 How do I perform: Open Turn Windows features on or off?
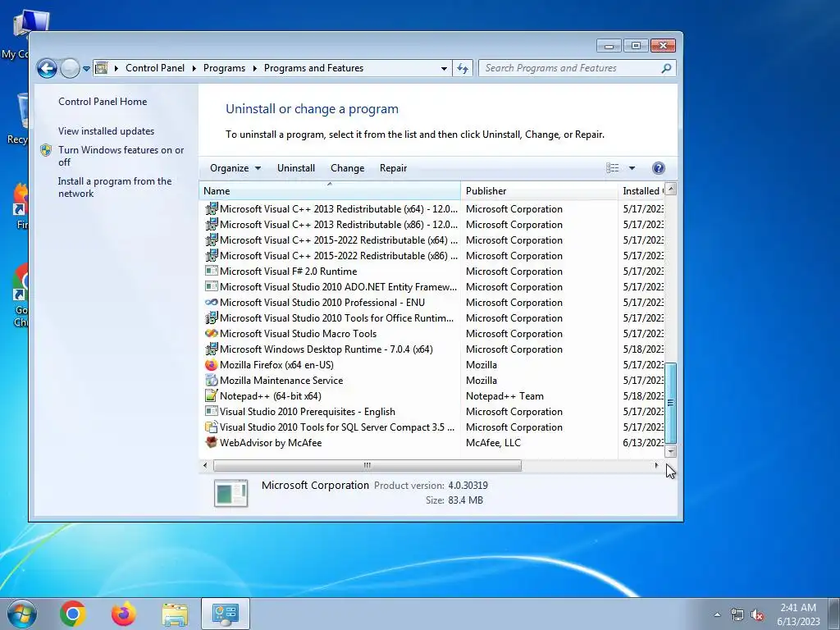click(x=121, y=156)
